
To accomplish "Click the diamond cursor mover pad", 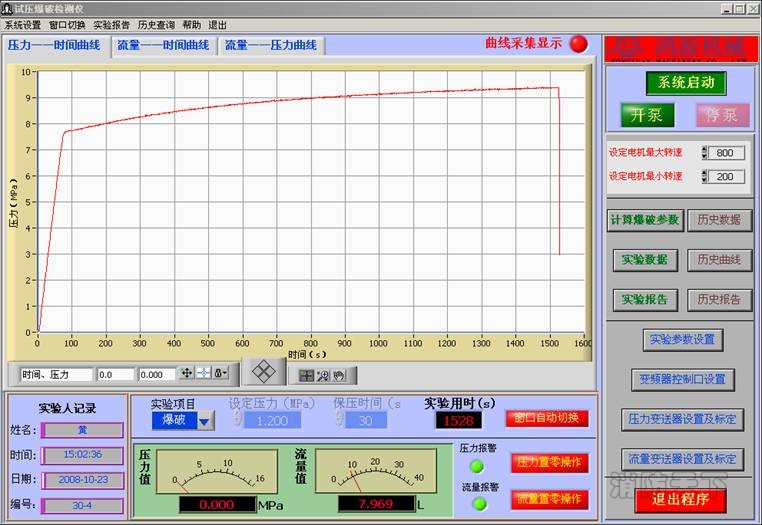I will click(x=262, y=371).
